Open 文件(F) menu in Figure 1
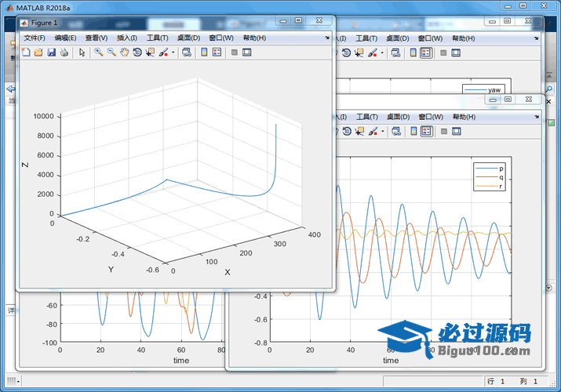 click(x=35, y=38)
